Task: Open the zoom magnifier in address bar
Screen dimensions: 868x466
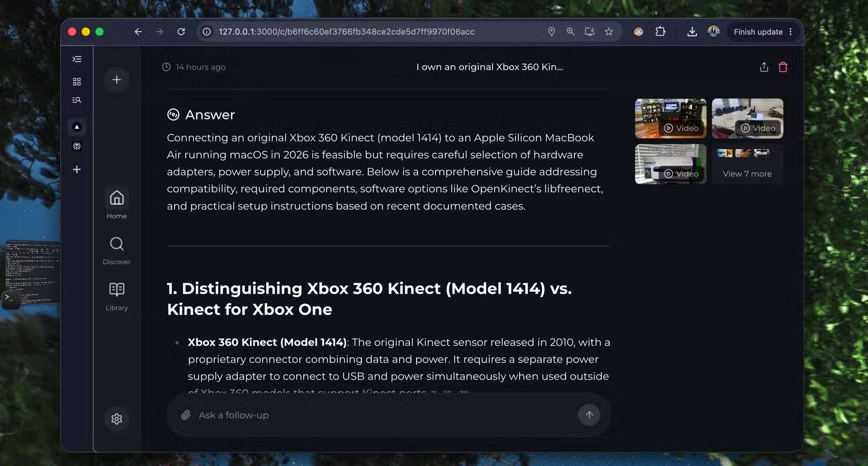Action: (x=570, y=32)
